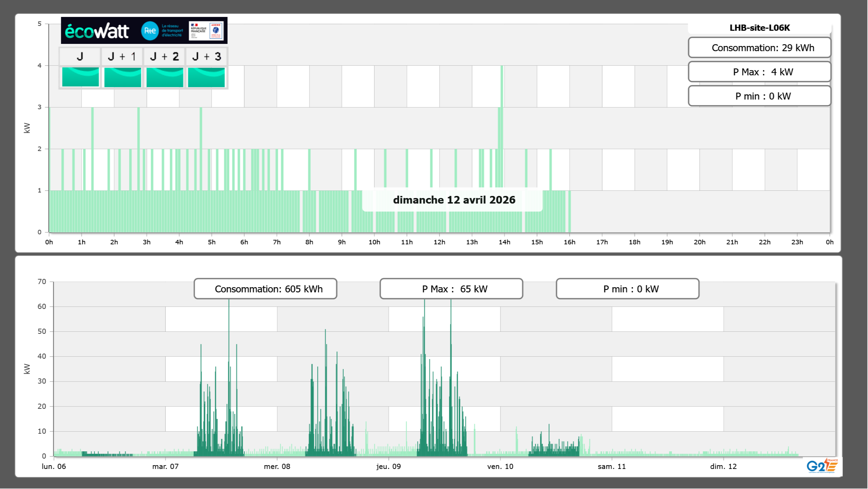Viewport: 868px width, 489px height.
Task: Click the daily P min : 0 kW box
Action: [x=759, y=96]
